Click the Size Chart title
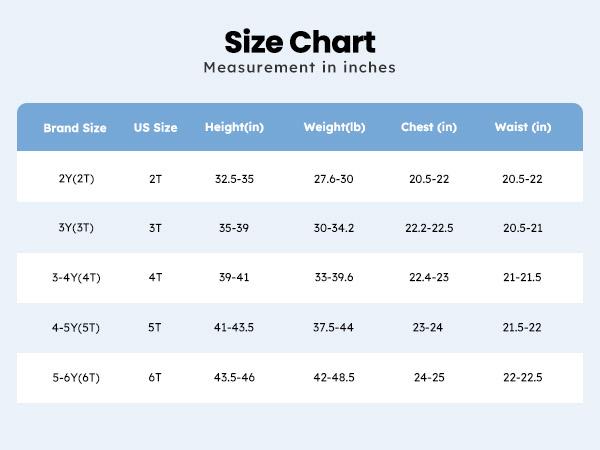 [300, 42]
